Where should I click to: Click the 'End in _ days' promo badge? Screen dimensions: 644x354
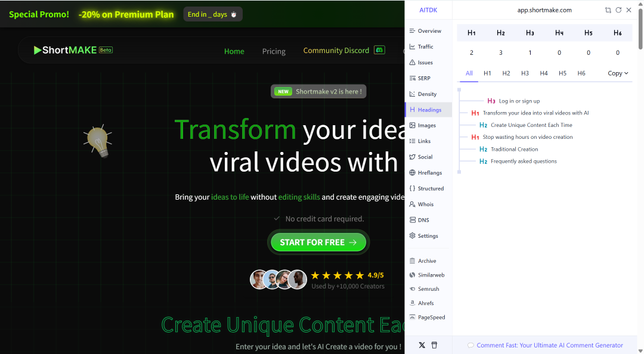[213, 14]
